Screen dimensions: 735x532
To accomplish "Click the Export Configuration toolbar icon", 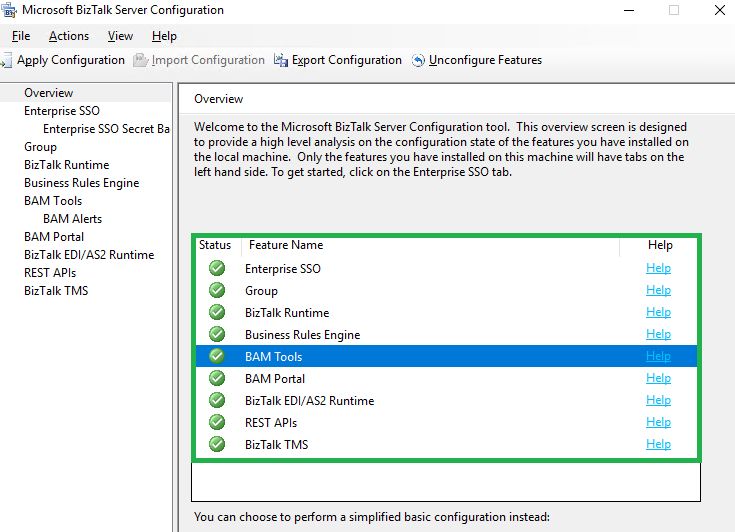I will tap(281, 60).
